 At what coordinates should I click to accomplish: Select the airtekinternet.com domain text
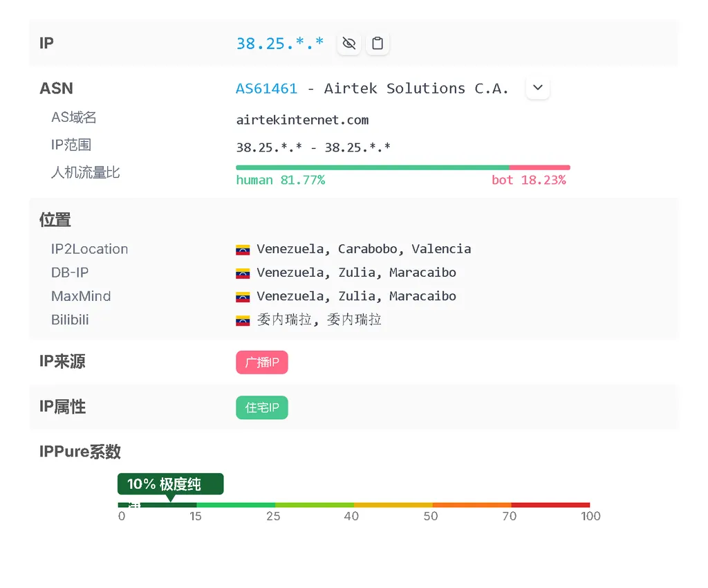tap(302, 120)
